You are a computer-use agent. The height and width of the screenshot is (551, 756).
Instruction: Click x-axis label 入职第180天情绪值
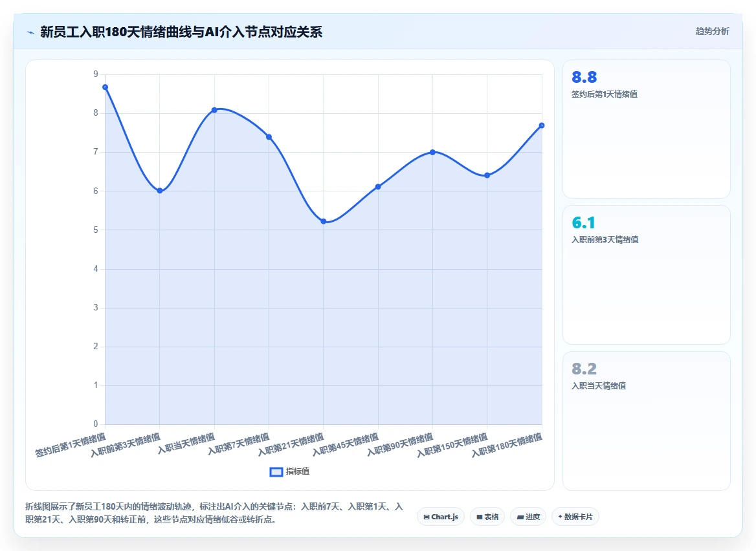tap(507, 445)
